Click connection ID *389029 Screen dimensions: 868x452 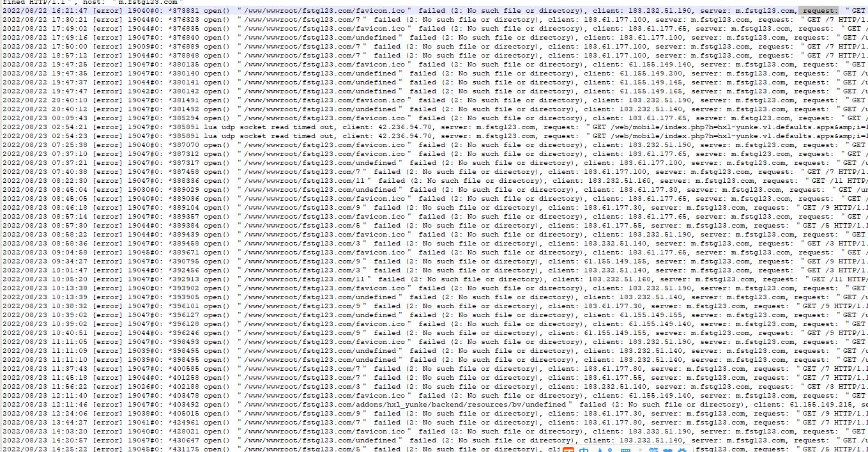tap(183, 190)
